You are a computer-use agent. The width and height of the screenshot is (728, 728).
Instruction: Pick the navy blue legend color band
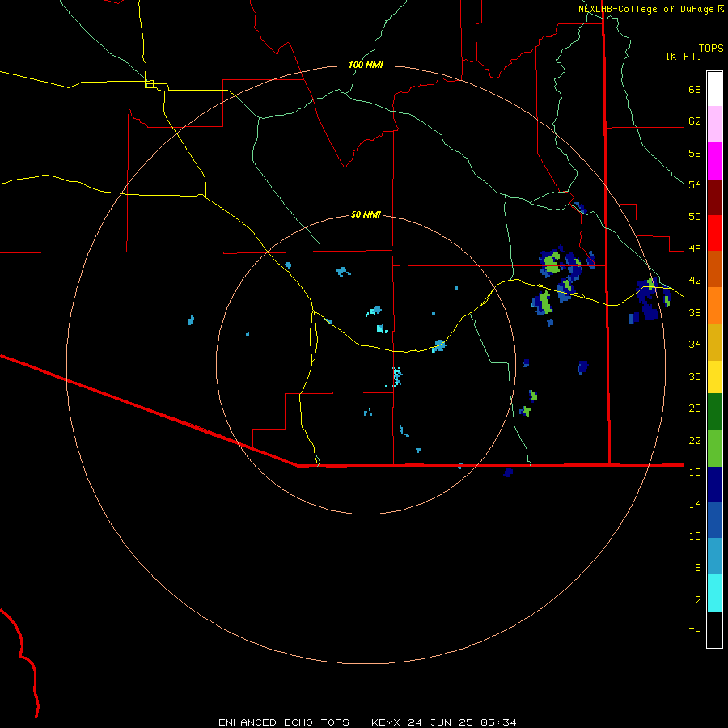(x=714, y=485)
